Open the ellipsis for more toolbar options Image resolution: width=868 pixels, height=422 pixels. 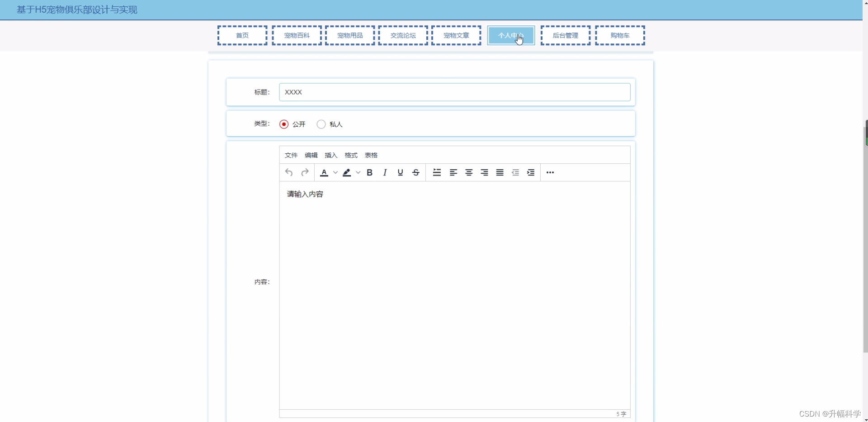pyautogui.click(x=550, y=172)
